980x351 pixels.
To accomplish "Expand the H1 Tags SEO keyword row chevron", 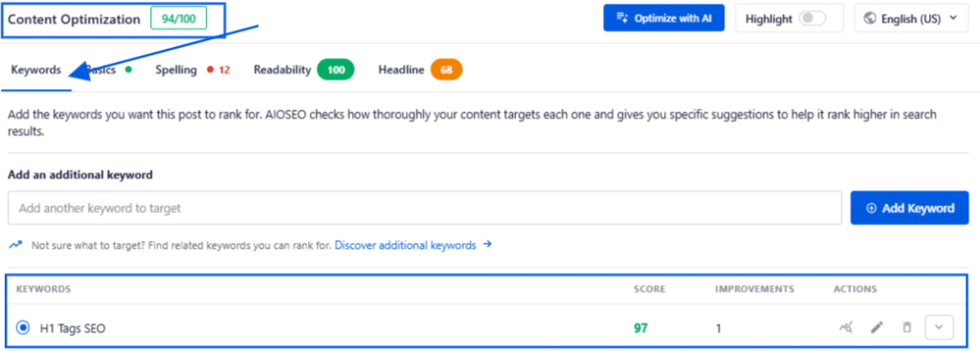I will point(940,327).
